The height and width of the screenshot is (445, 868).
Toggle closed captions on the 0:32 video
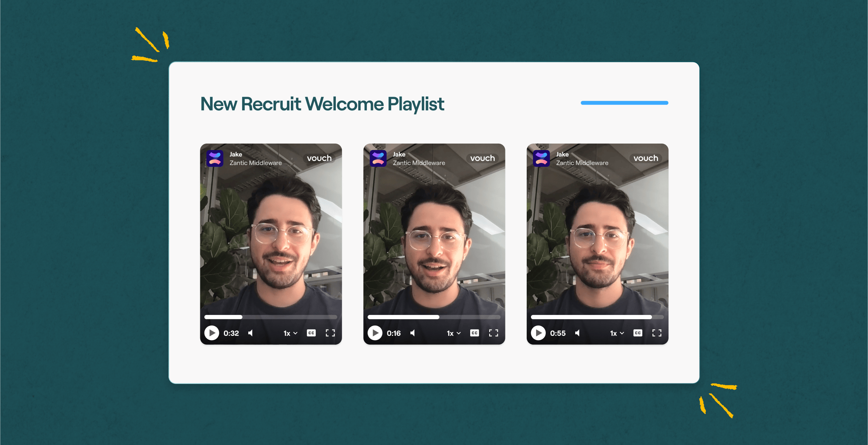point(311,333)
